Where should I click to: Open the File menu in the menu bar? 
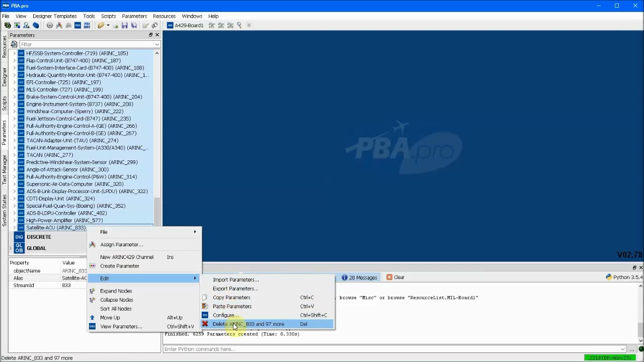pyautogui.click(x=6, y=16)
